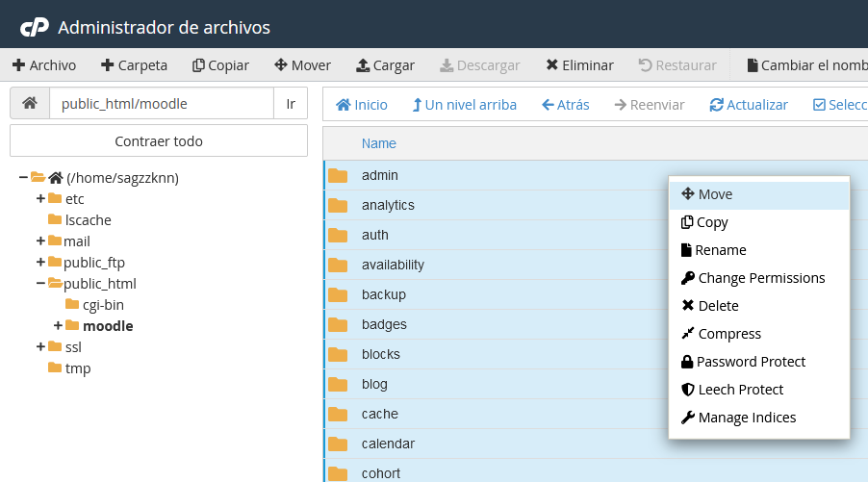Viewport: 868px width, 482px height.
Task: Select public_ftp label in tree
Action: click(94, 263)
